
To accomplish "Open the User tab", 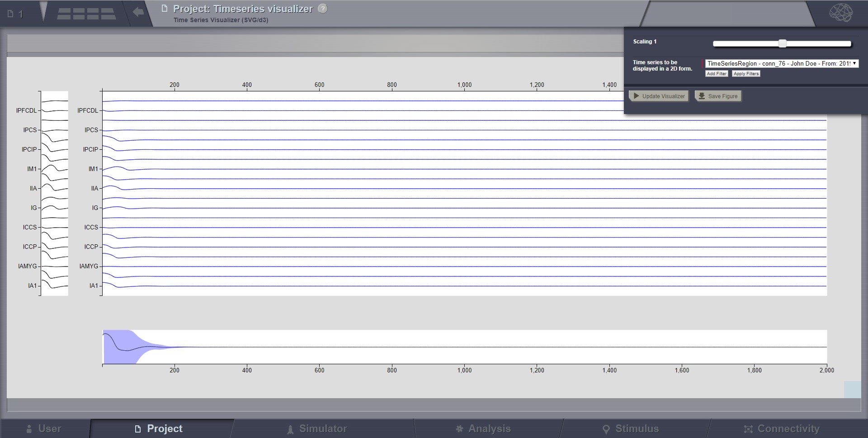I will point(44,428).
